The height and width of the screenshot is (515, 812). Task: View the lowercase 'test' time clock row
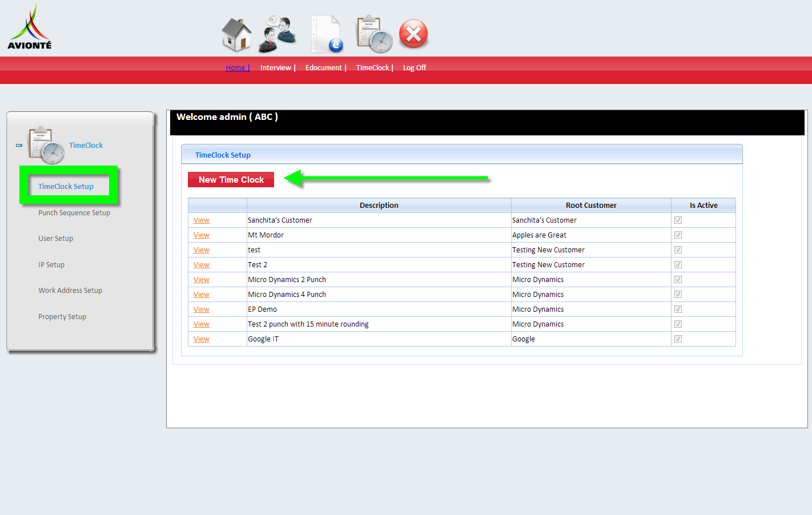click(x=202, y=250)
